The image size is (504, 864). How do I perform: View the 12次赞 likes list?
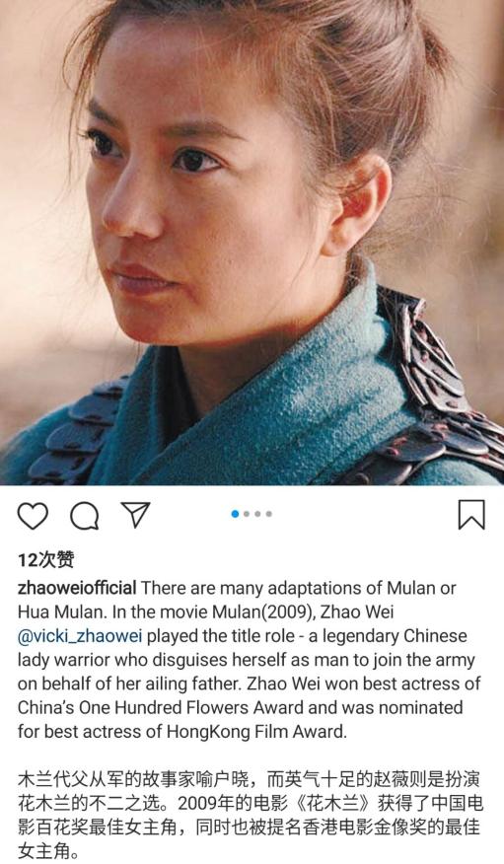45,560
